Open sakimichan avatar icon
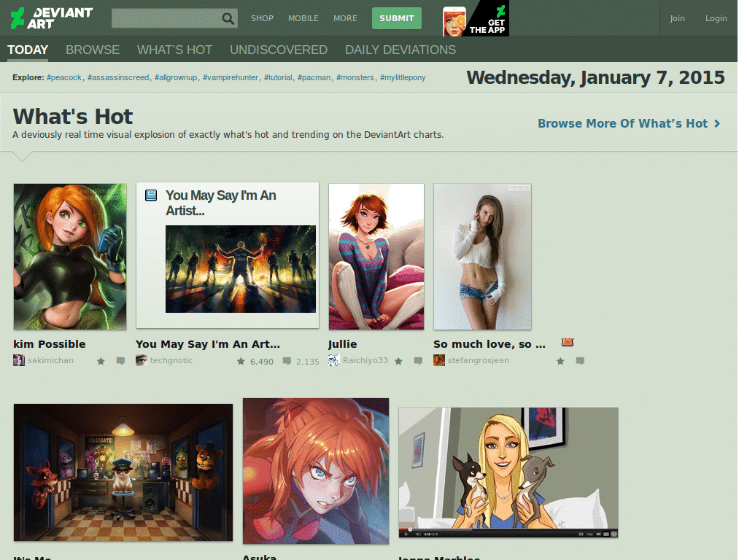This screenshot has width=747, height=560. coord(19,360)
